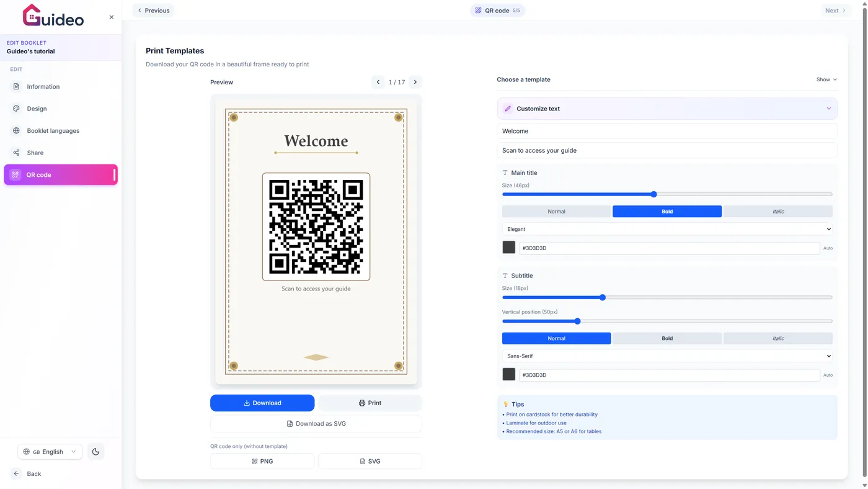Set main title style to Normal
Viewport: 868px width, 489px height.
click(x=556, y=212)
